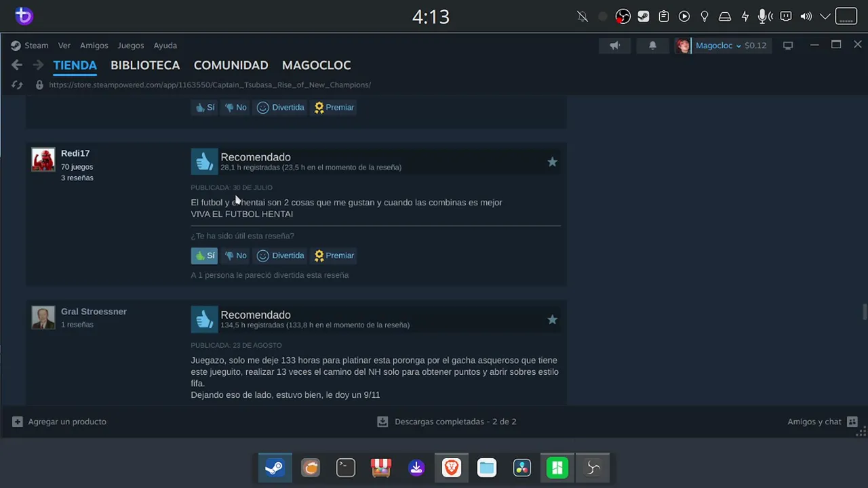868x488 pixels.
Task: Click the Steam tray icon
Action: pyautogui.click(x=644, y=16)
